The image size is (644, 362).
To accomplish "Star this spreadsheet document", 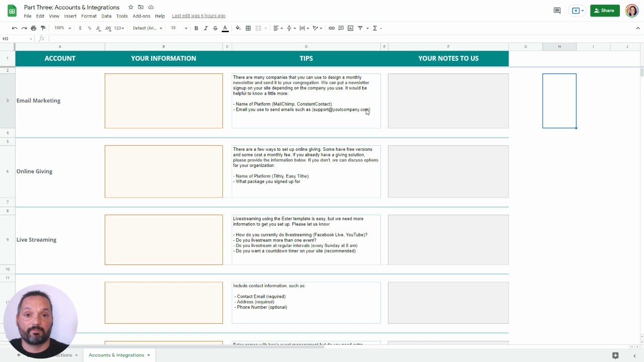I will click(131, 7).
